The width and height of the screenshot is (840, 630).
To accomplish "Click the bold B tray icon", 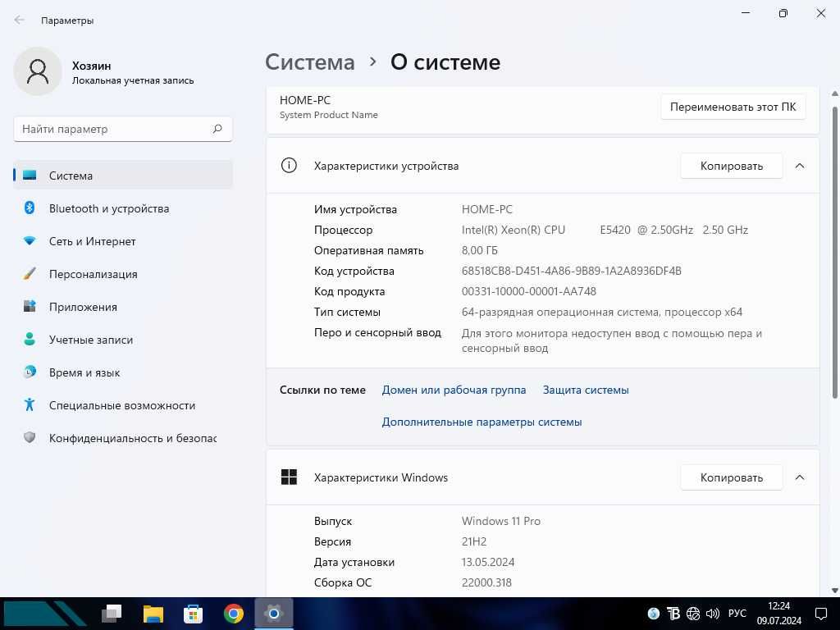I will point(673,614).
